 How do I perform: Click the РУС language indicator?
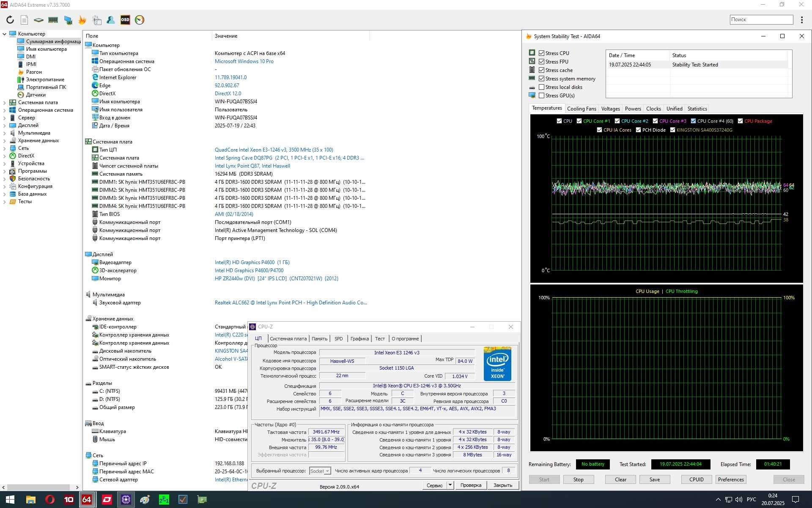[751, 500]
